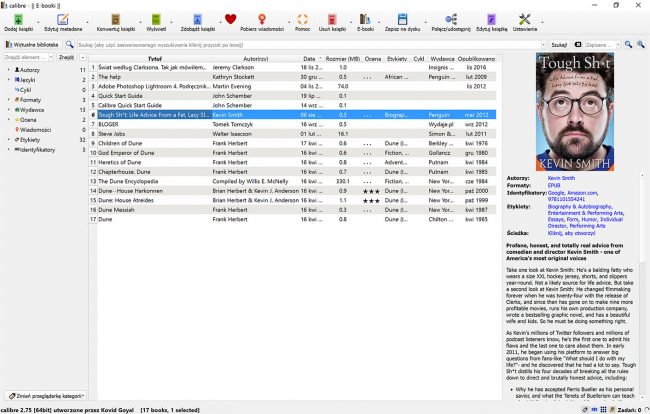The image size is (650, 414).
Task: Open the dropdown arrow next to Dodaj książki
Action: [x=39, y=22]
